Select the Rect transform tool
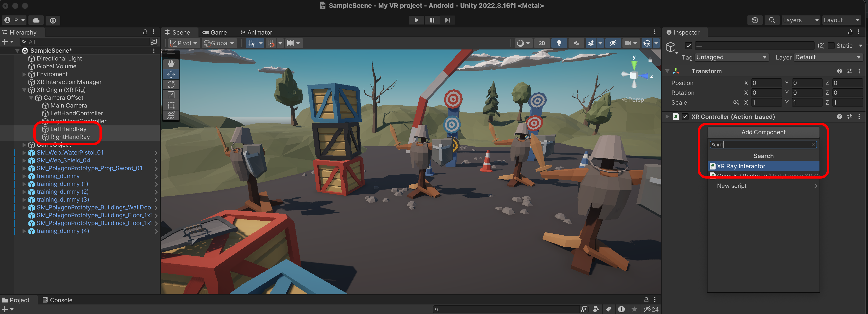868x314 pixels. (x=171, y=105)
